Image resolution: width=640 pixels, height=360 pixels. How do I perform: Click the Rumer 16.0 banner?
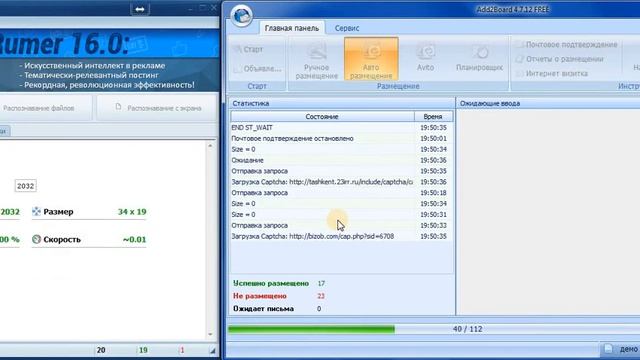(109, 60)
